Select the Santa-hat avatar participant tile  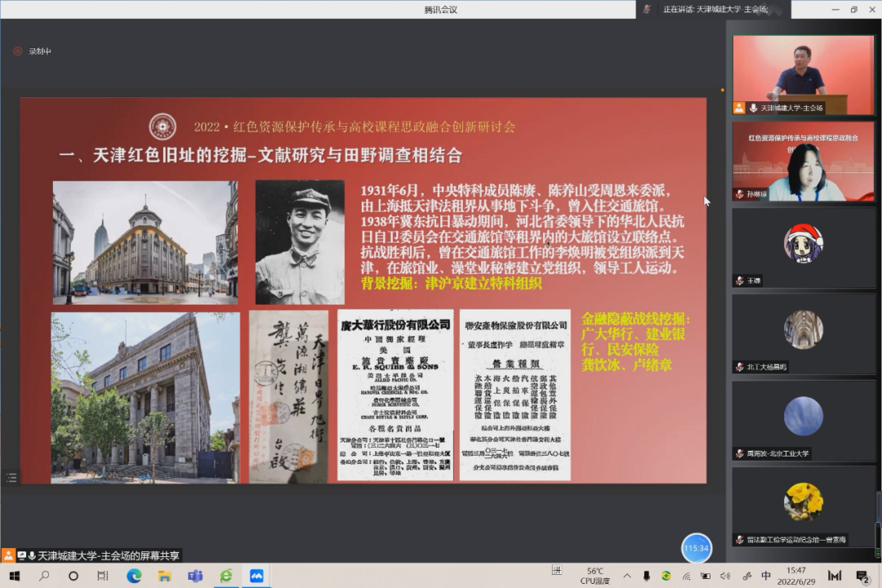click(803, 247)
